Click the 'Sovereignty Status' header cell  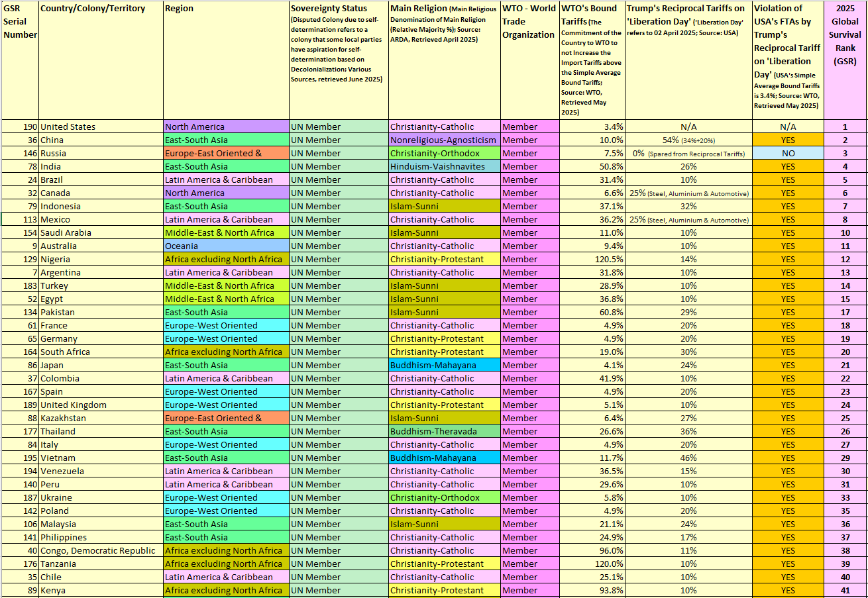[339, 61]
